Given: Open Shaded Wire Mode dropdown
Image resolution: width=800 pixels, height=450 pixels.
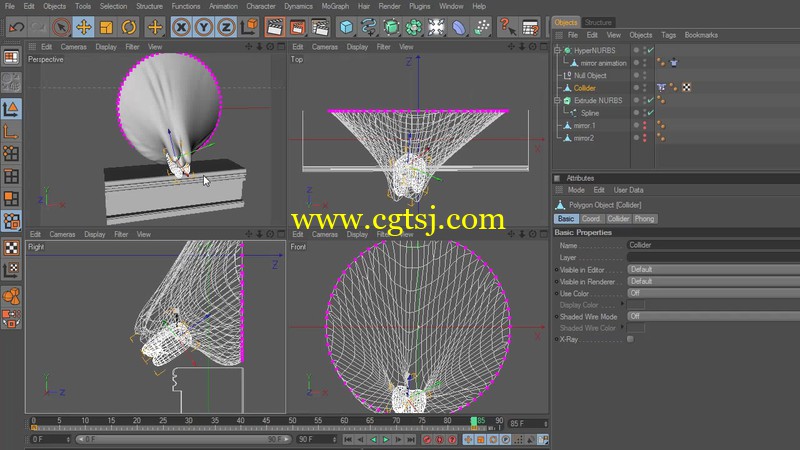Looking at the screenshot, I should (x=713, y=316).
